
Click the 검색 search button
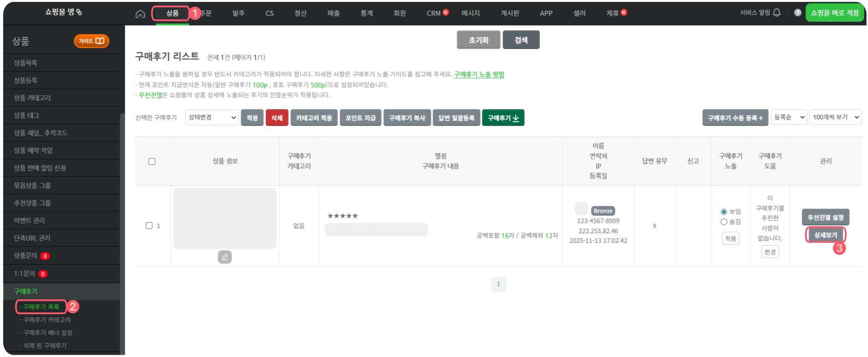(521, 40)
